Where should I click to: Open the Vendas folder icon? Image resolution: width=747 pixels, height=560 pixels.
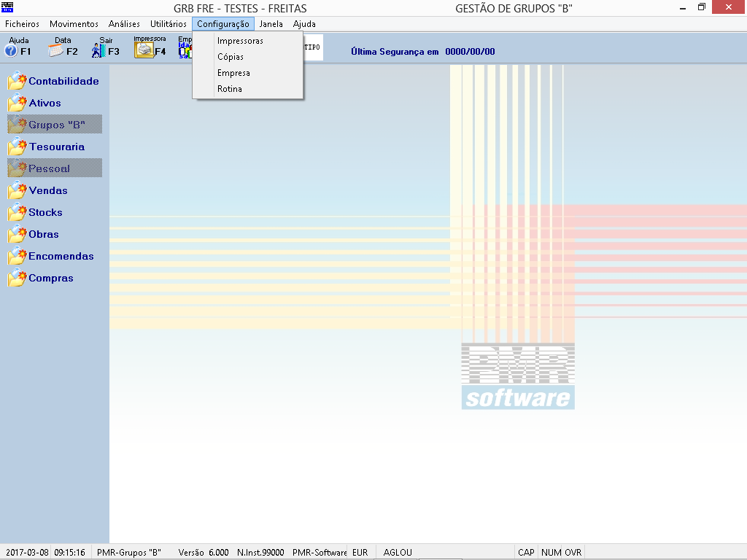pyautogui.click(x=18, y=190)
